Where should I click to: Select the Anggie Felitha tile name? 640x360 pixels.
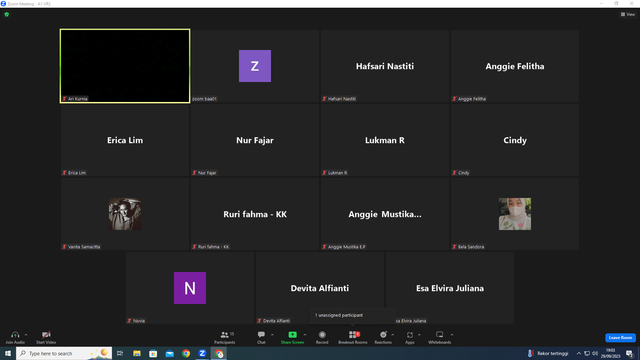(x=515, y=66)
